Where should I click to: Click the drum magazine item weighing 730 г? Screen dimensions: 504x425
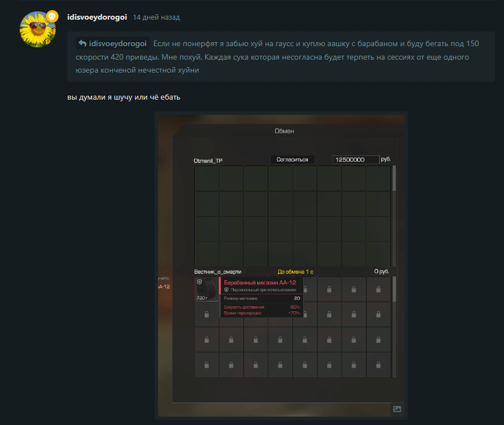206,289
